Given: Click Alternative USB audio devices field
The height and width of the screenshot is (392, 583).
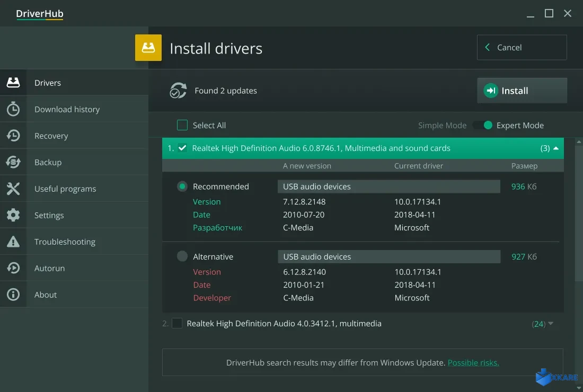Looking at the screenshot, I should (x=389, y=257).
